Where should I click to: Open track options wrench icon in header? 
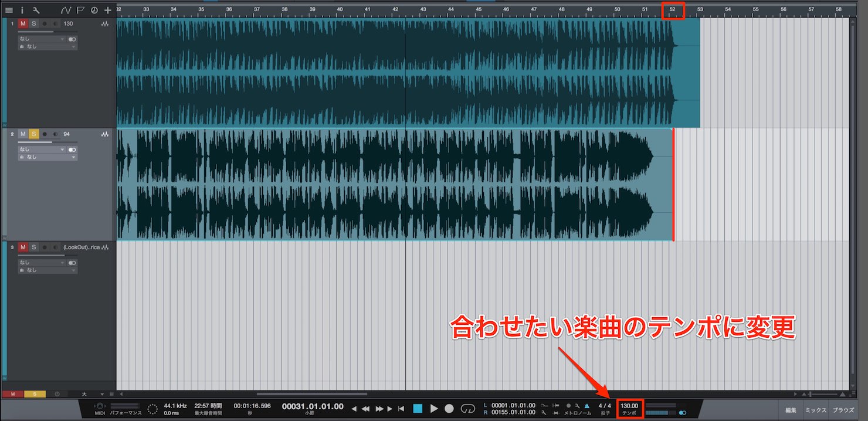(36, 10)
